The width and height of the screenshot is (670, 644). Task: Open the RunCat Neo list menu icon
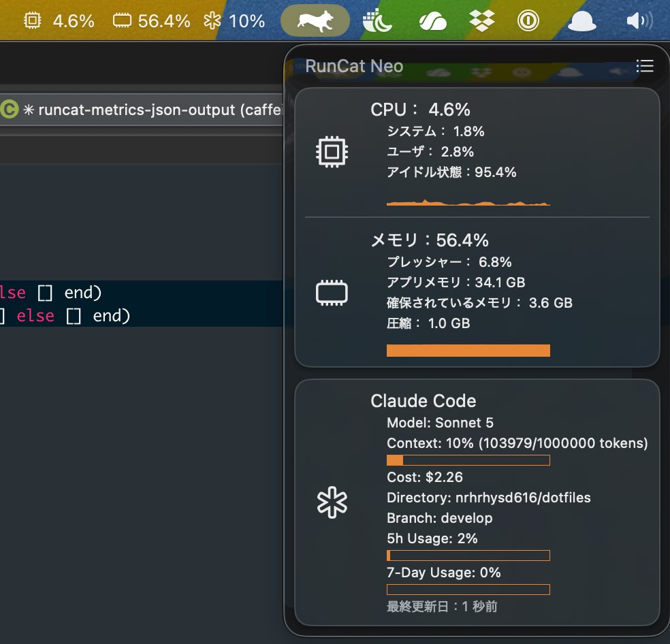(x=645, y=66)
